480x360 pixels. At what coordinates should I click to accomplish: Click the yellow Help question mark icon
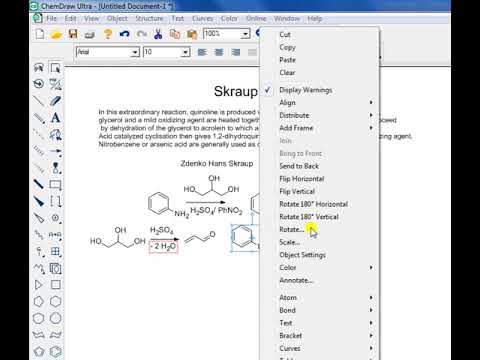pyautogui.click(x=107, y=34)
